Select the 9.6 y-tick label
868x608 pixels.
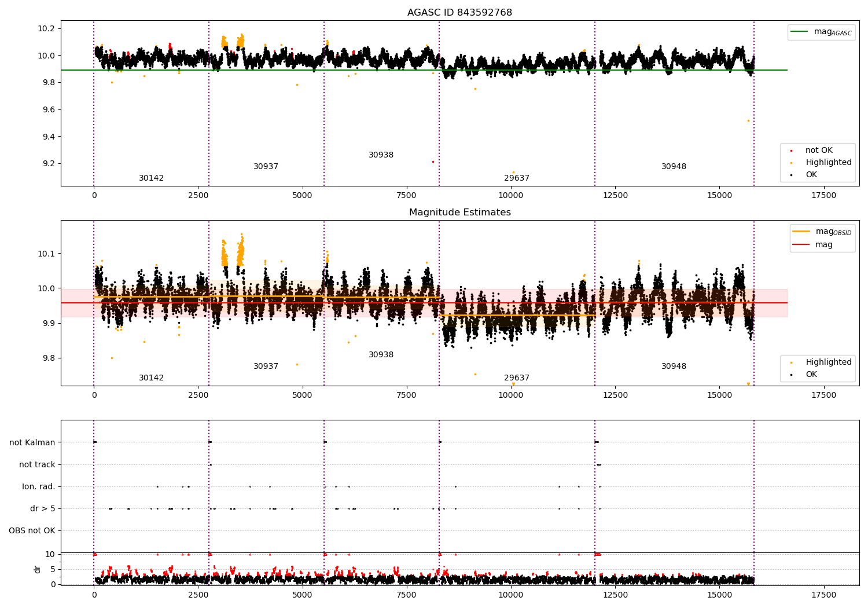pos(49,109)
